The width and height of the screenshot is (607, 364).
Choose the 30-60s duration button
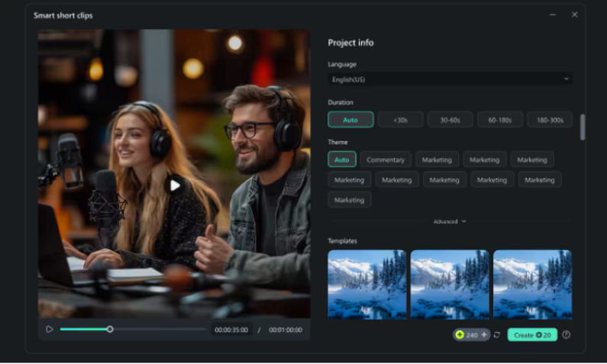coord(450,120)
